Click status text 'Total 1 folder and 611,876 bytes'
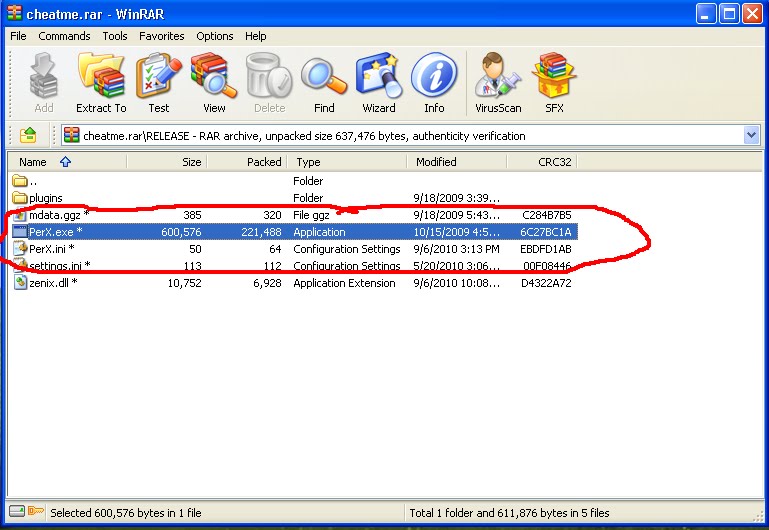Viewport: 769px width, 530px height. pos(509,513)
